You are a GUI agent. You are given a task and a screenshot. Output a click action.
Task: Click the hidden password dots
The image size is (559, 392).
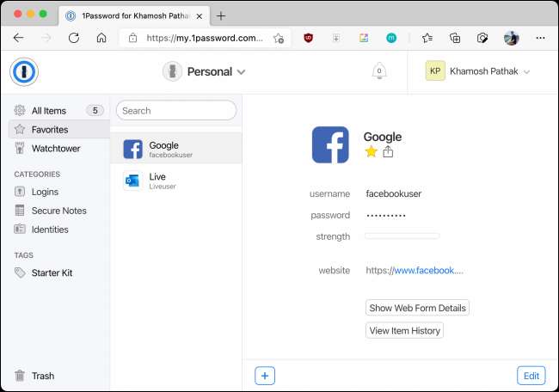[x=386, y=215]
